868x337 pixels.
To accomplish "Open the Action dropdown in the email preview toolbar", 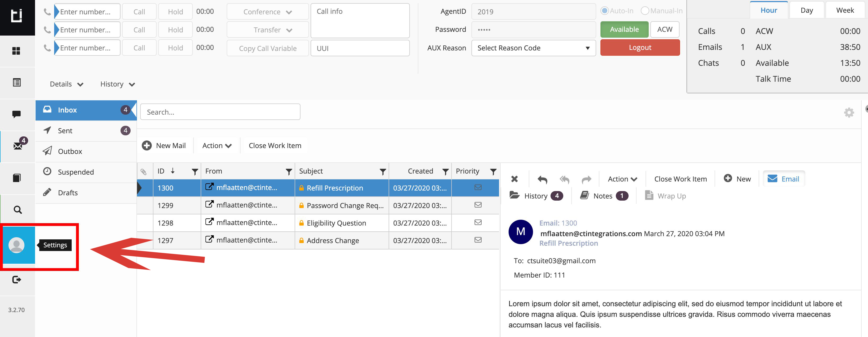I will click(x=622, y=179).
